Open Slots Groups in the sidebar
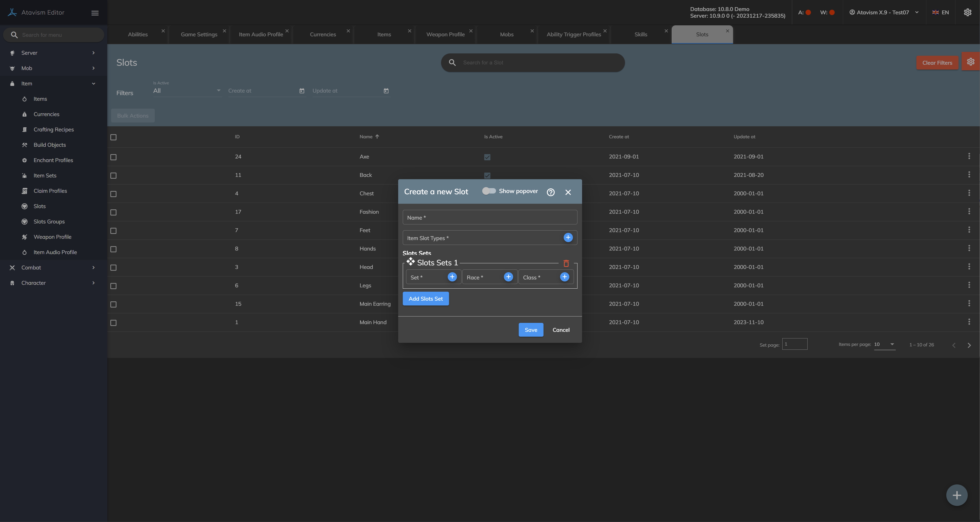Screen dimensions: 980x522 tap(49, 222)
